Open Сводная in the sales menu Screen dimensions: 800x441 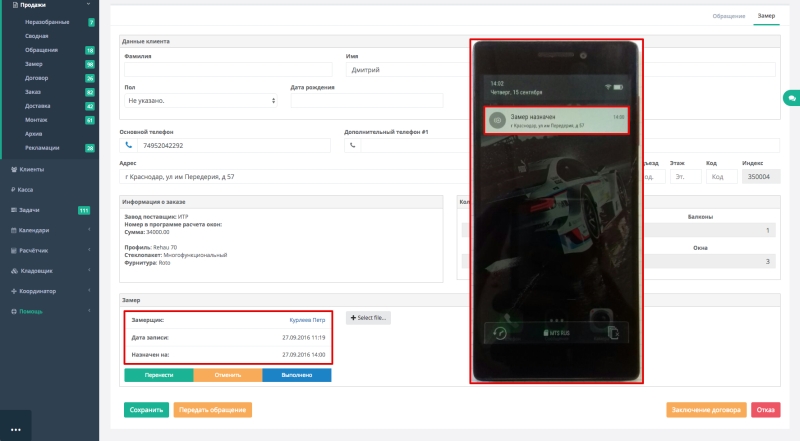(37, 36)
